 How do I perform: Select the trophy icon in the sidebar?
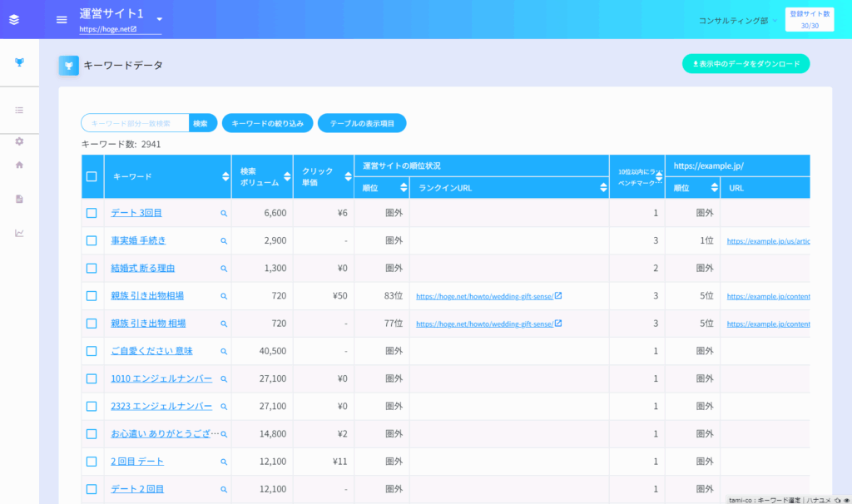(x=19, y=62)
